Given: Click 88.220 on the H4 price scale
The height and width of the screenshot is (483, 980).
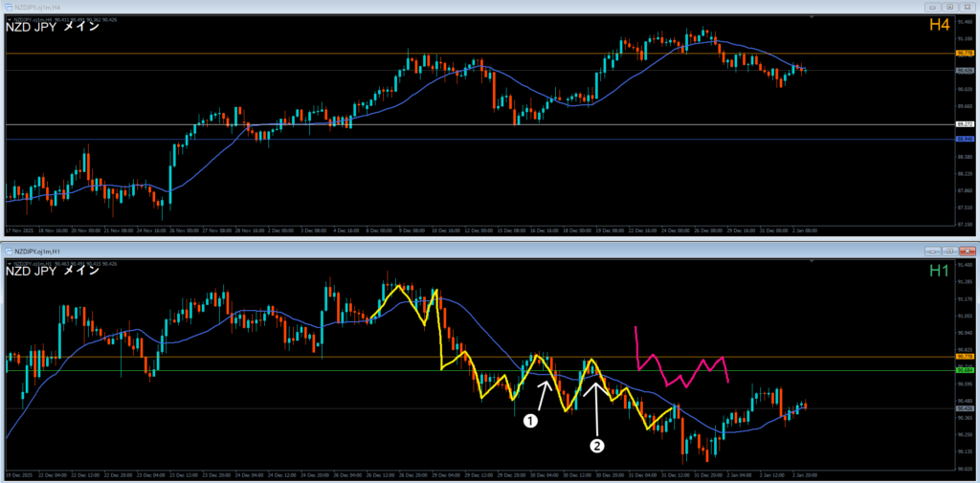Looking at the screenshot, I should point(966,174).
